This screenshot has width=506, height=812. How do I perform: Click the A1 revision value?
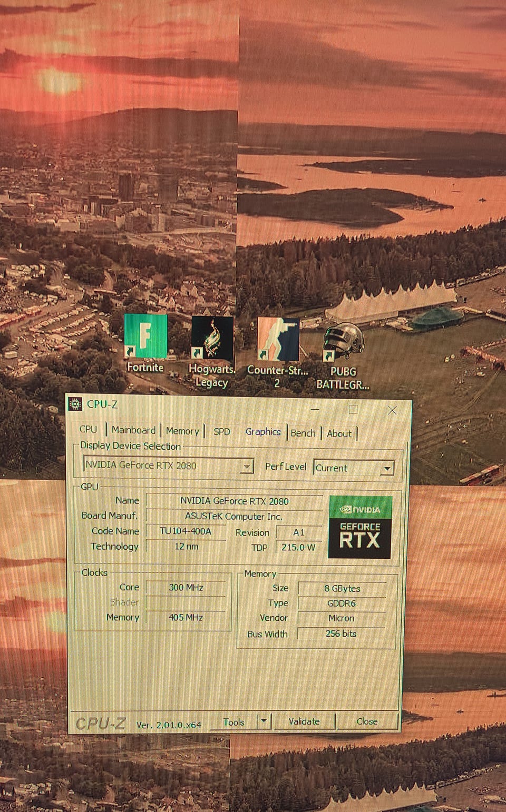(299, 532)
